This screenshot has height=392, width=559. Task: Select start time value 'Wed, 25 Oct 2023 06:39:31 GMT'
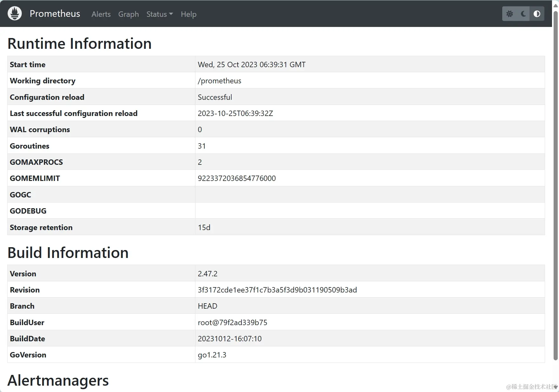(252, 65)
